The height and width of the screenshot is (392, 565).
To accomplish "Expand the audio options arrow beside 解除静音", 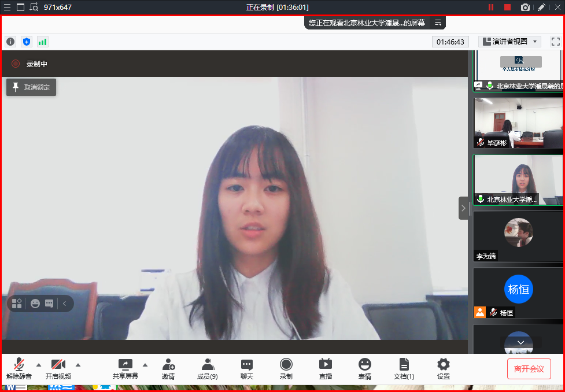I will click(x=39, y=365).
